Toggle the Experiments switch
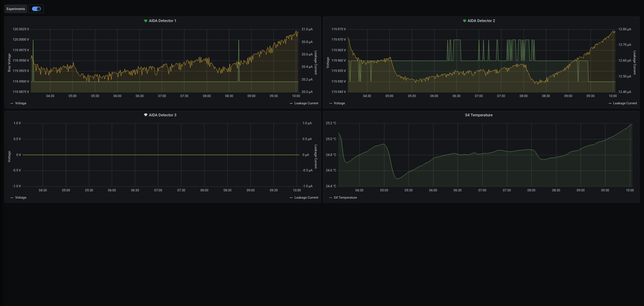The height and width of the screenshot is (306, 644). pos(36,9)
